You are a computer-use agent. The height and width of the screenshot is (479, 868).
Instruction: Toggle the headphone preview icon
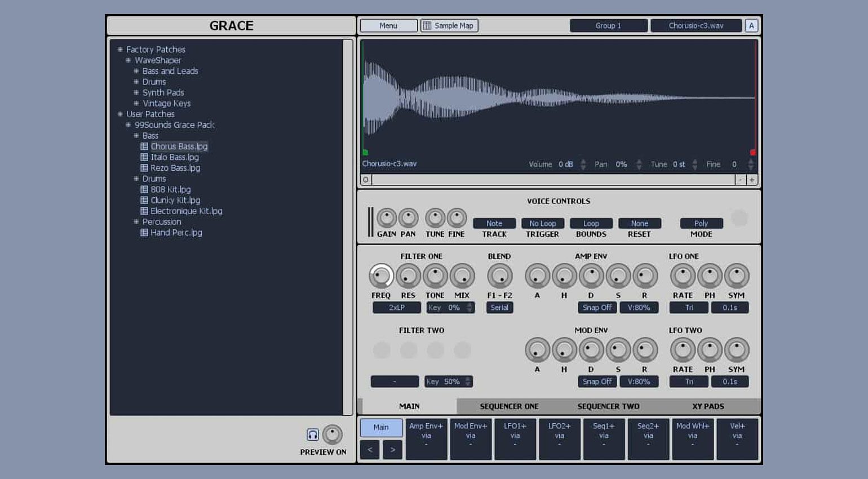point(312,434)
